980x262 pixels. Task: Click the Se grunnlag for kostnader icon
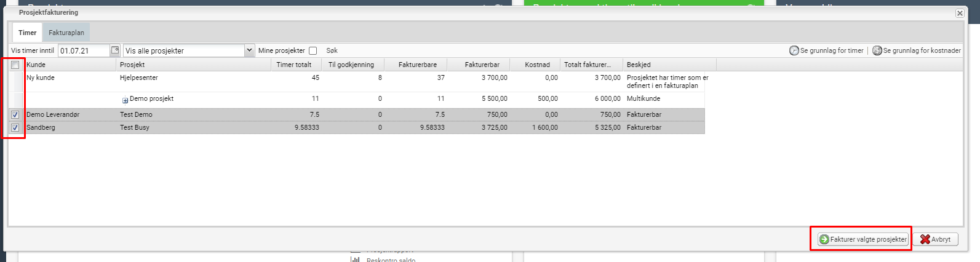[877, 50]
